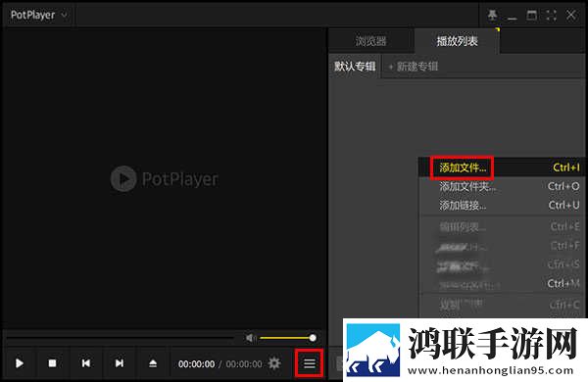
Task: Close the PotPlayer window
Action: [571, 15]
